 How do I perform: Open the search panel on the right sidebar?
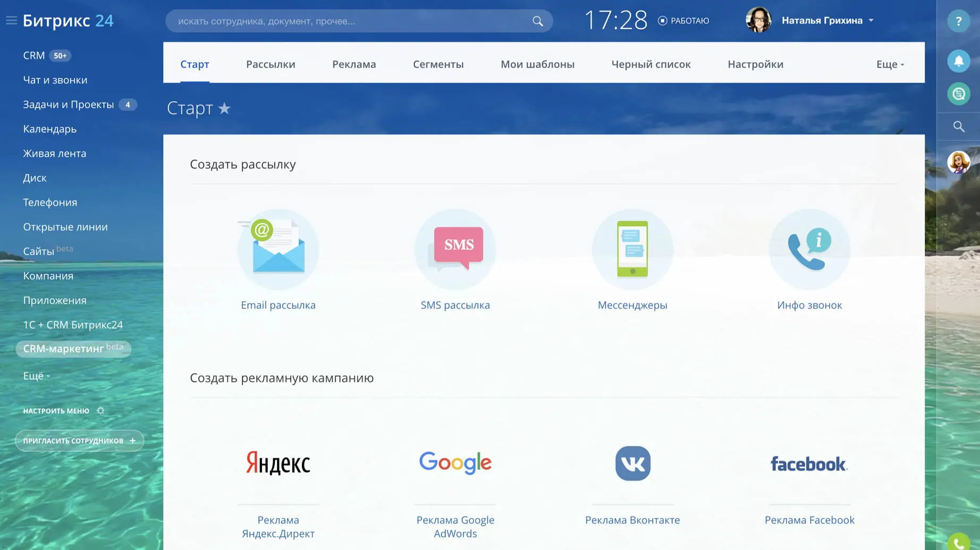coord(958,126)
